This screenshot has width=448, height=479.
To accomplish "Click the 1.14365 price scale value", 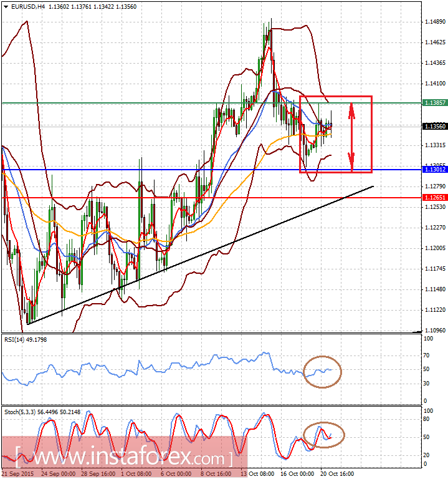I will click(435, 63).
